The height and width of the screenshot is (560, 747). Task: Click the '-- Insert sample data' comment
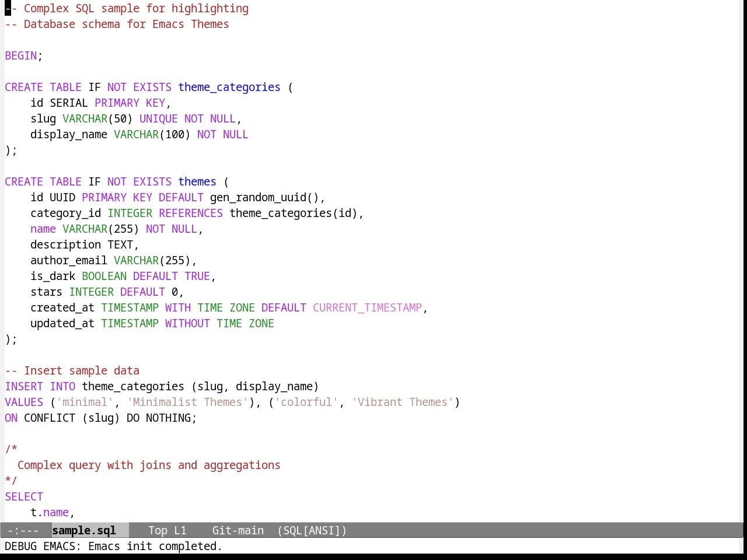pyautogui.click(x=72, y=370)
